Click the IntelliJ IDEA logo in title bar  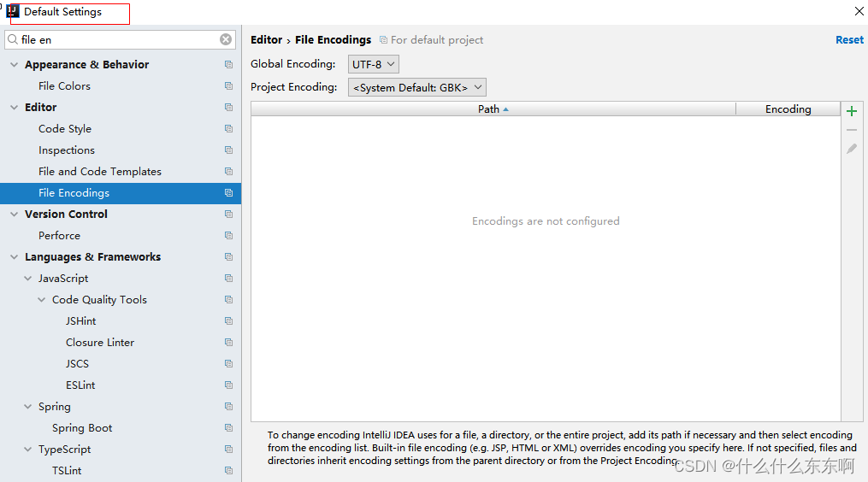click(x=13, y=11)
